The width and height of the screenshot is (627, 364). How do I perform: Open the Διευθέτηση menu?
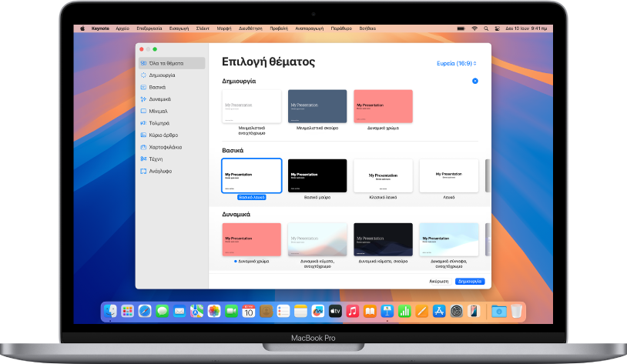point(250,28)
